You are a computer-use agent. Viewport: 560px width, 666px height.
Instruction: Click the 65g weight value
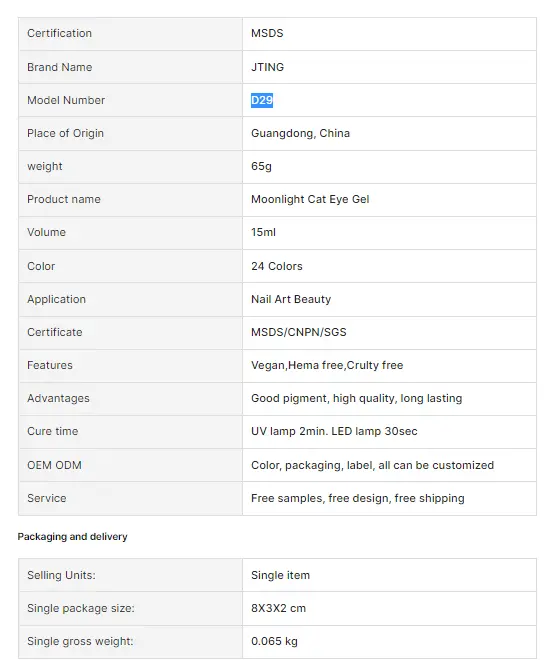261,166
